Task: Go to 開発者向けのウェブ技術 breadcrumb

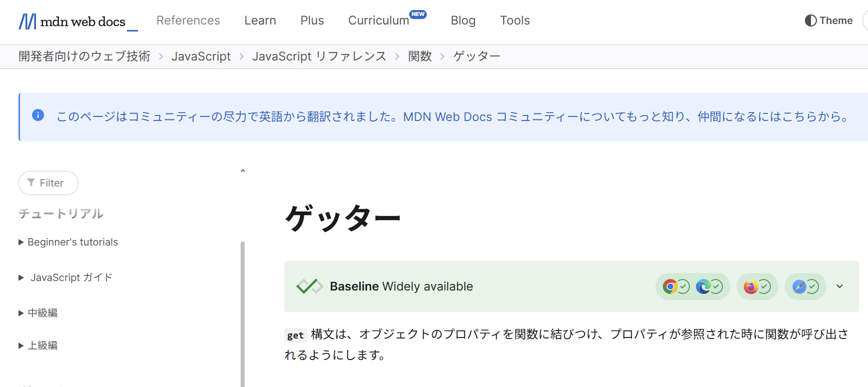Action: pyautogui.click(x=85, y=56)
